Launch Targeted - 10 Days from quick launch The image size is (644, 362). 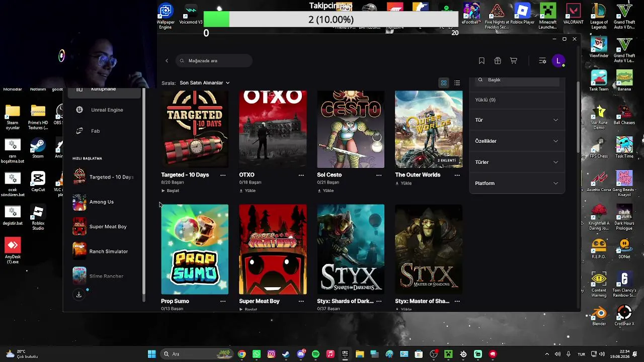pos(104,177)
